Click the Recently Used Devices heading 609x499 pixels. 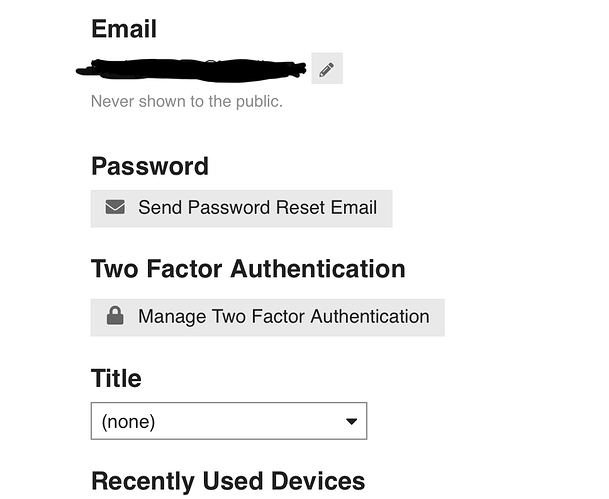pyautogui.click(x=228, y=481)
